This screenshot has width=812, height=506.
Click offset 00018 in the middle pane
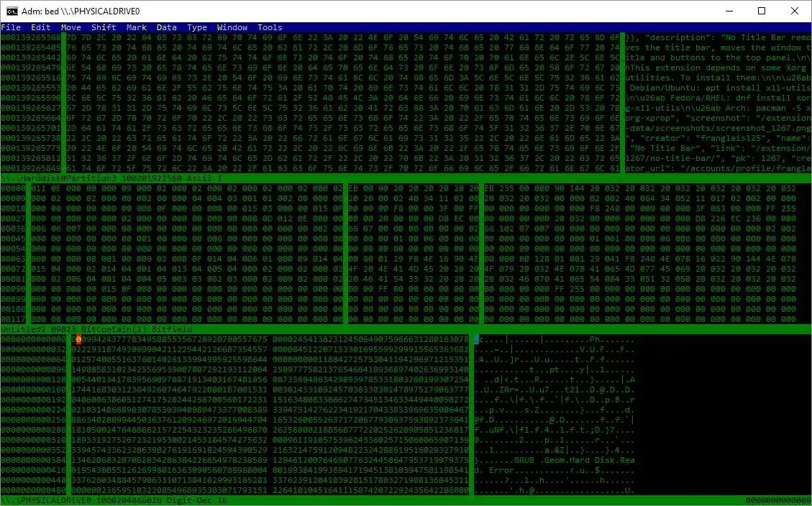pyautogui.click(x=14, y=208)
